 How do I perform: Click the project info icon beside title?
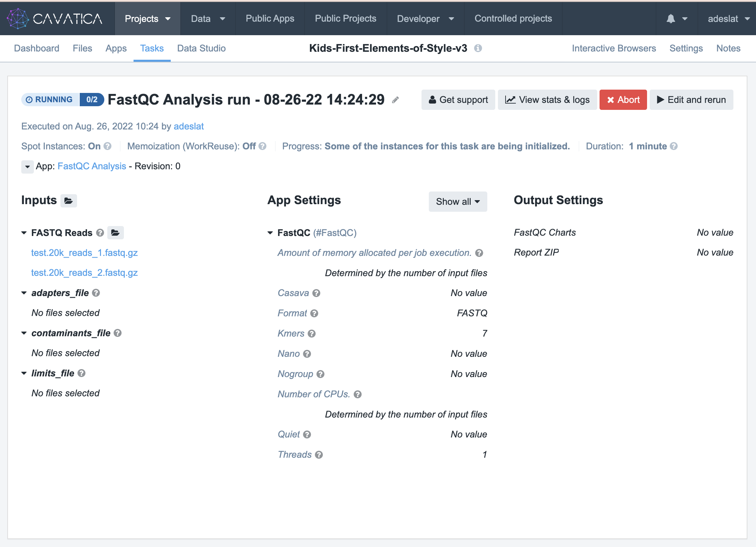(x=478, y=48)
